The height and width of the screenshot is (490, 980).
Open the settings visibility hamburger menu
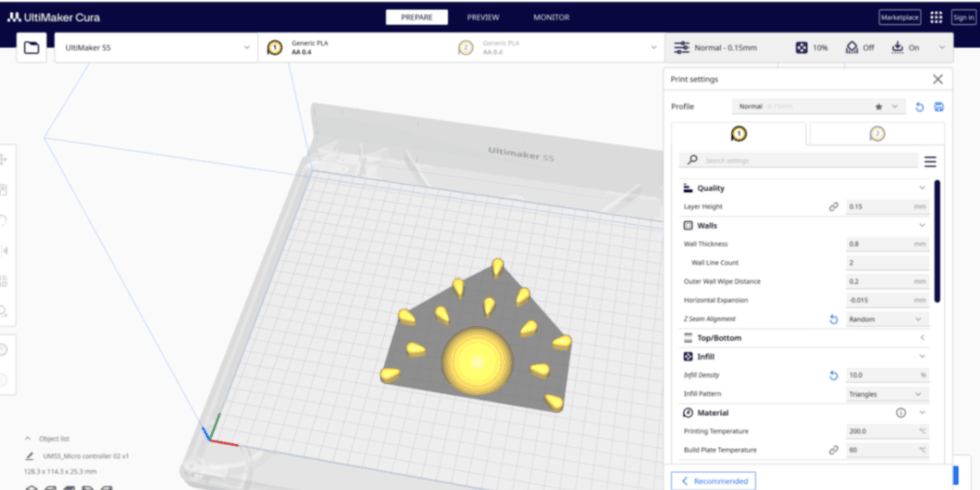pyautogui.click(x=930, y=161)
